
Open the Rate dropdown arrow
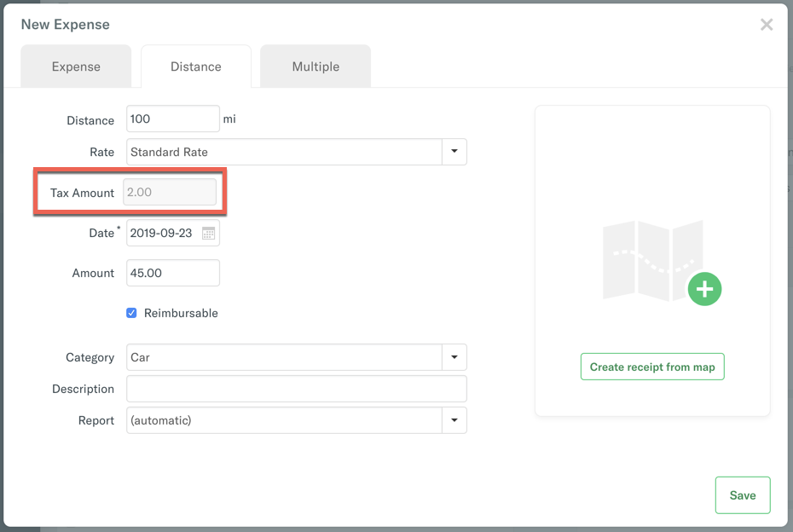(x=454, y=152)
